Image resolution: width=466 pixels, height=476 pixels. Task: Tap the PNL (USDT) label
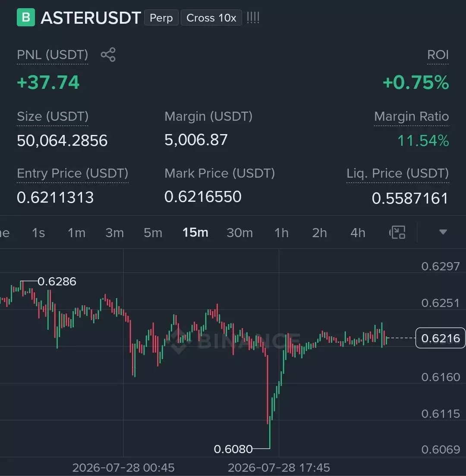tap(53, 55)
